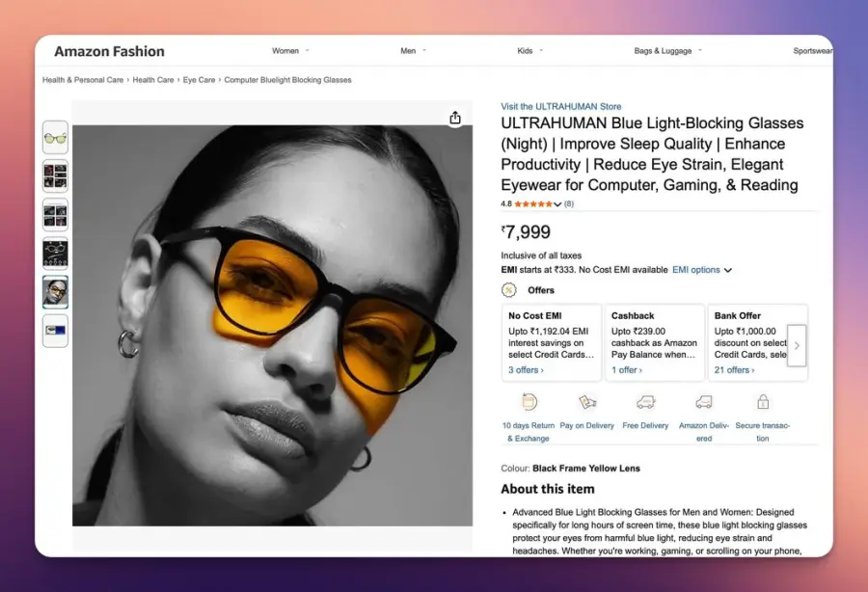
Task: Open Computer Bluelight Blocking Glasses breadcrumb
Action: [x=287, y=80]
